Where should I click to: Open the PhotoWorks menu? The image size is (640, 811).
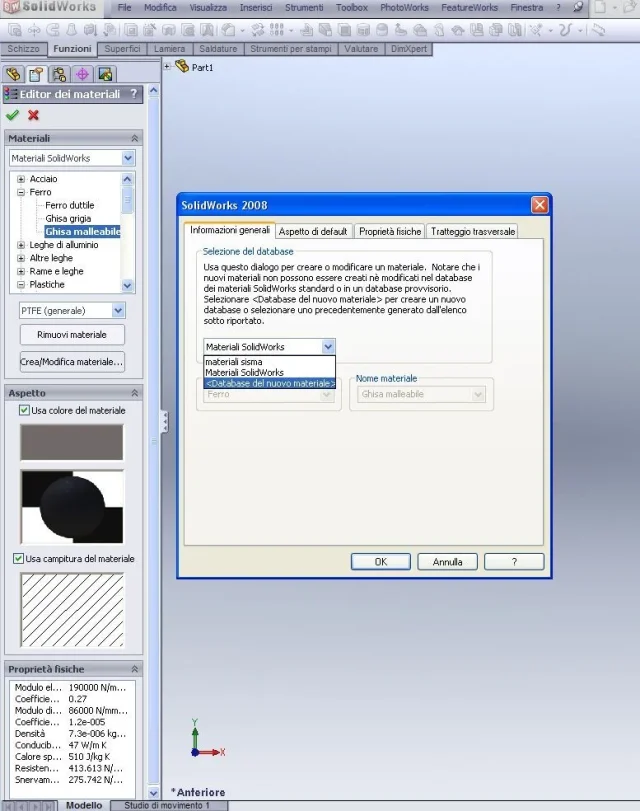(x=405, y=7)
